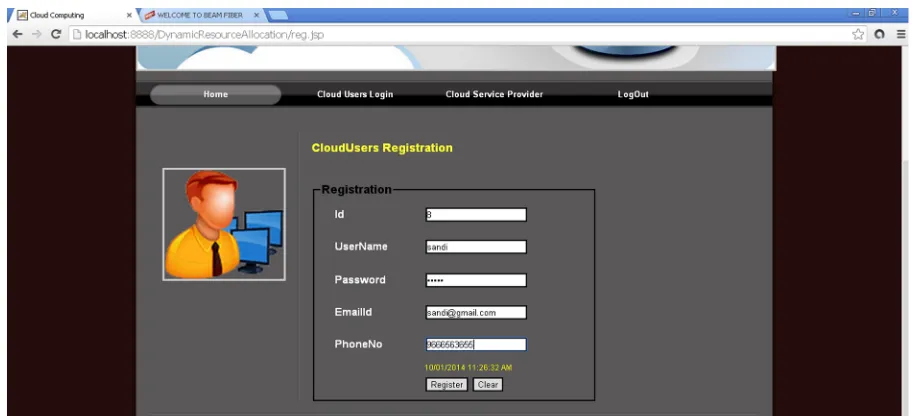Focus the EmailId field with sandi@gmail.com
This screenshot has width=912, height=416.
pyautogui.click(x=476, y=312)
